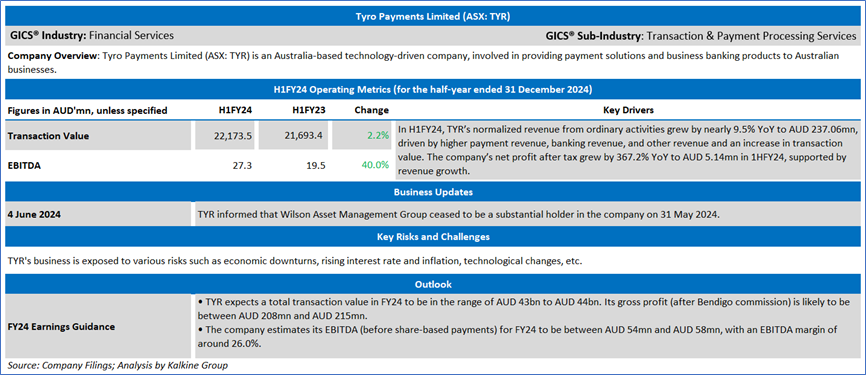
Task: Click the GICS Sub-Industry label
Action: pyautogui.click(x=594, y=36)
